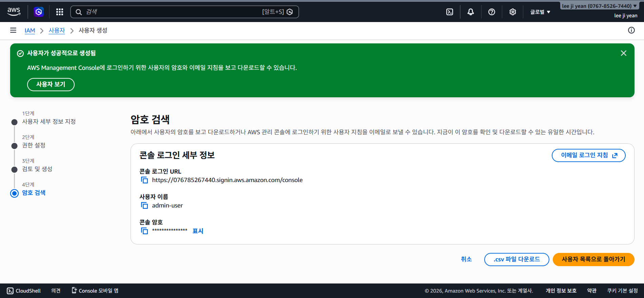Image resolution: width=644 pixels, height=298 pixels.
Task: Expand the lee ji yean account menu
Action: [599, 6]
